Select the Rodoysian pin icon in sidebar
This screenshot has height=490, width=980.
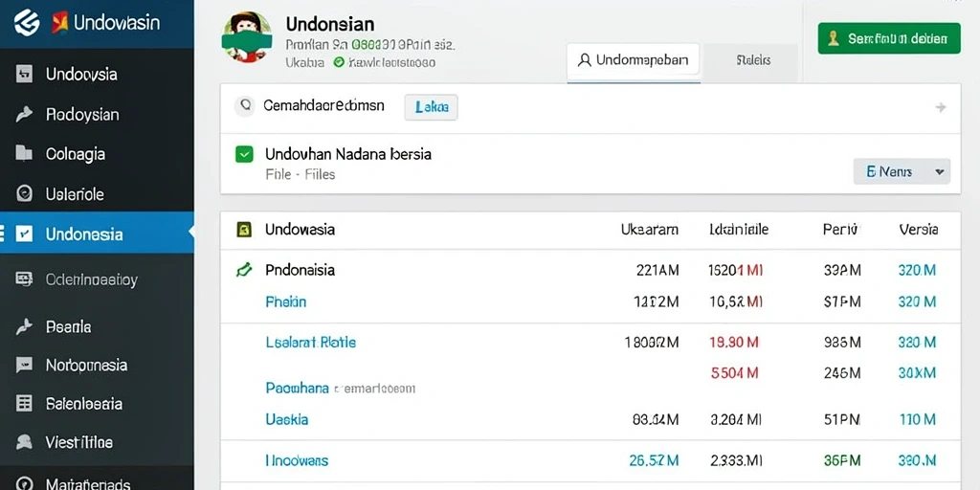click(x=24, y=115)
